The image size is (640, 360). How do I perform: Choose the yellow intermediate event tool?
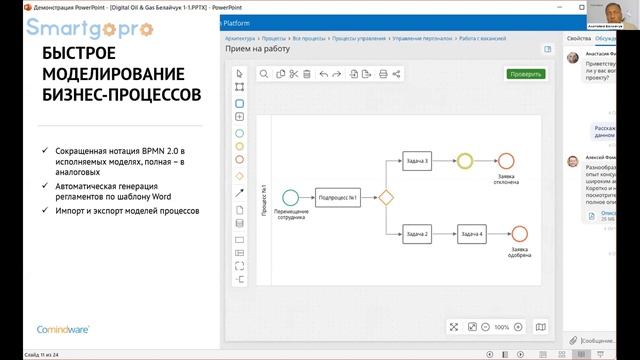tap(240, 146)
